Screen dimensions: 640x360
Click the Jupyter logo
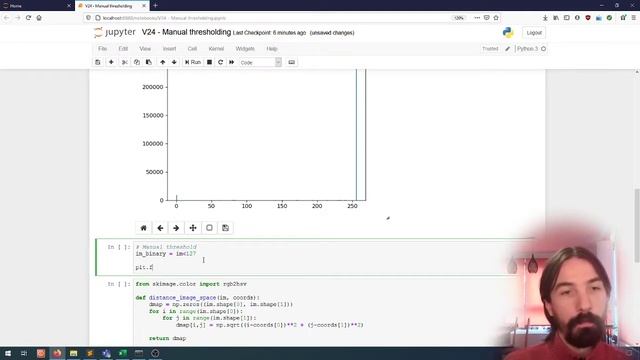pyautogui.click(x=115, y=32)
